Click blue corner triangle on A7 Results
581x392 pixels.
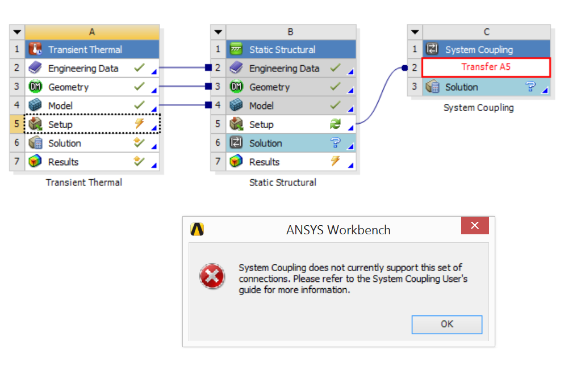point(154,166)
